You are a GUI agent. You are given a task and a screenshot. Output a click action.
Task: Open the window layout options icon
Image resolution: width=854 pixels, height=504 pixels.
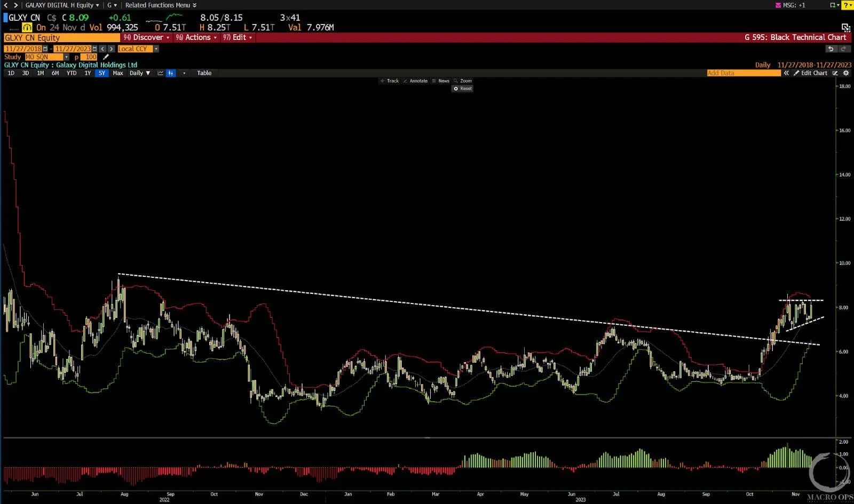[834, 5]
